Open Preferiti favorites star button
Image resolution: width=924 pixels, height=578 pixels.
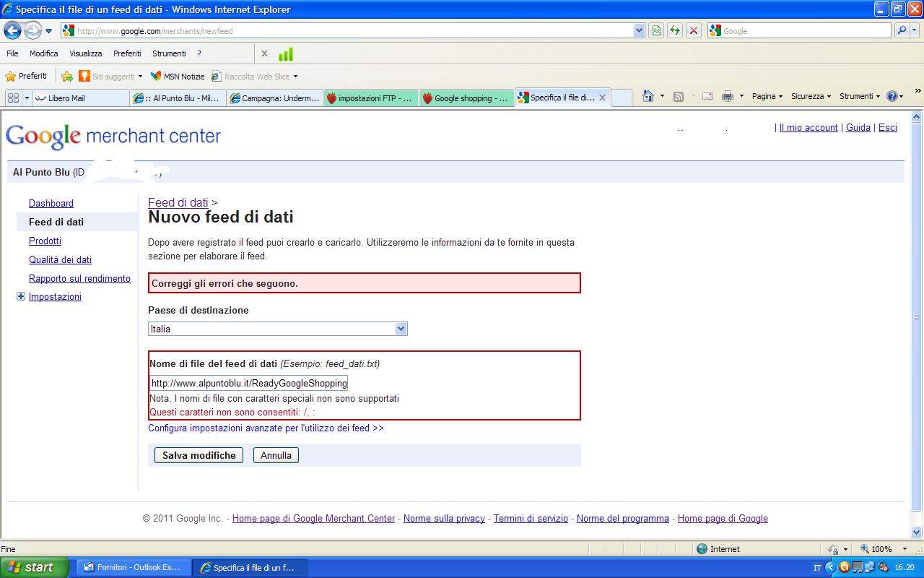(x=26, y=76)
